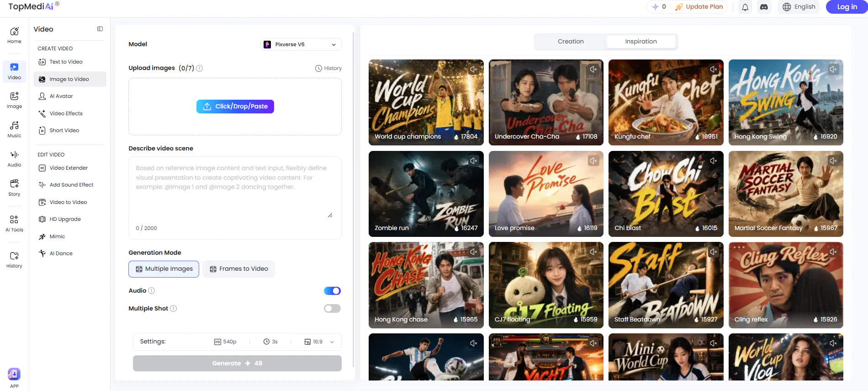This screenshot has height=391, width=868.
Task: Open Add Sound Effect tool
Action: [x=69, y=185]
